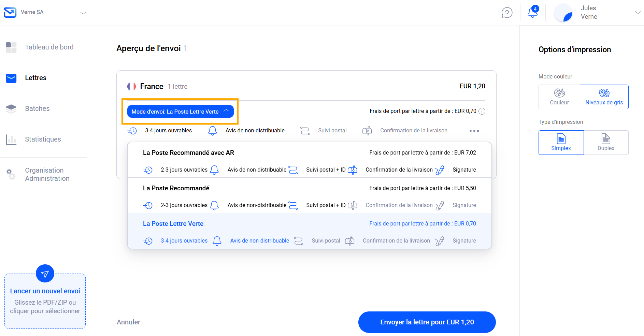Select Couleur color mode
This screenshot has height=336, width=644.
pyautogui.click(x=559, y=97)
